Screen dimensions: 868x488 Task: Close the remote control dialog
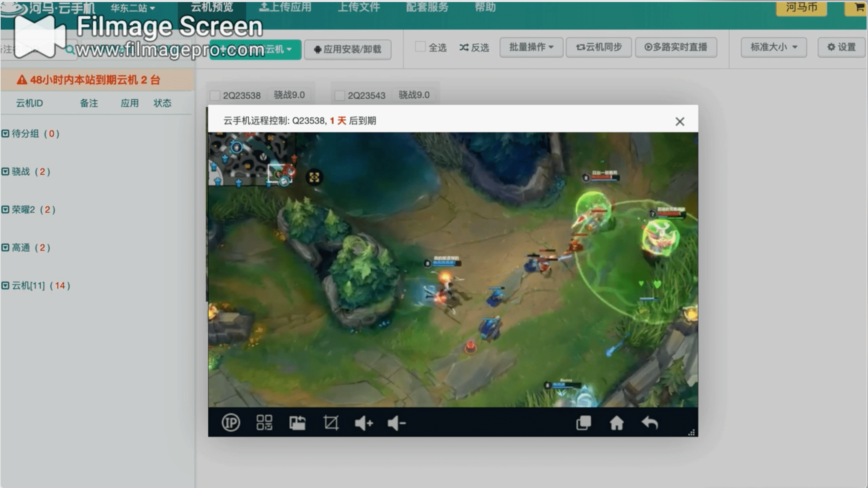(680, 121)
